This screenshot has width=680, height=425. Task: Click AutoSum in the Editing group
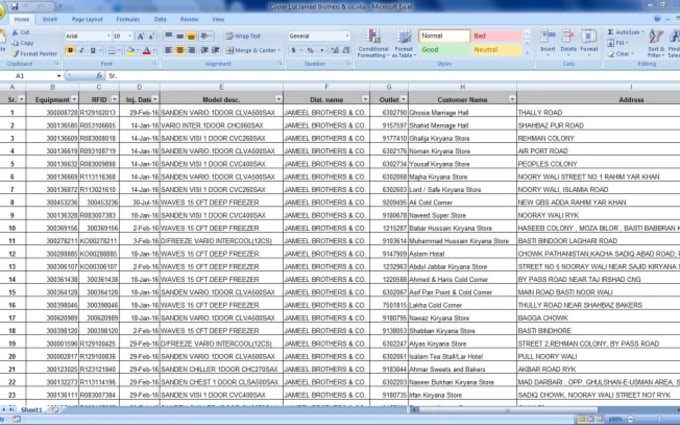[x=624, y=32]
